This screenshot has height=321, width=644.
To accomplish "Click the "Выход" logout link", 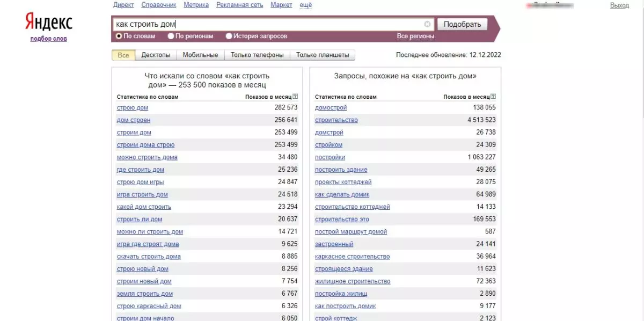I will click(x=619, y=5).
